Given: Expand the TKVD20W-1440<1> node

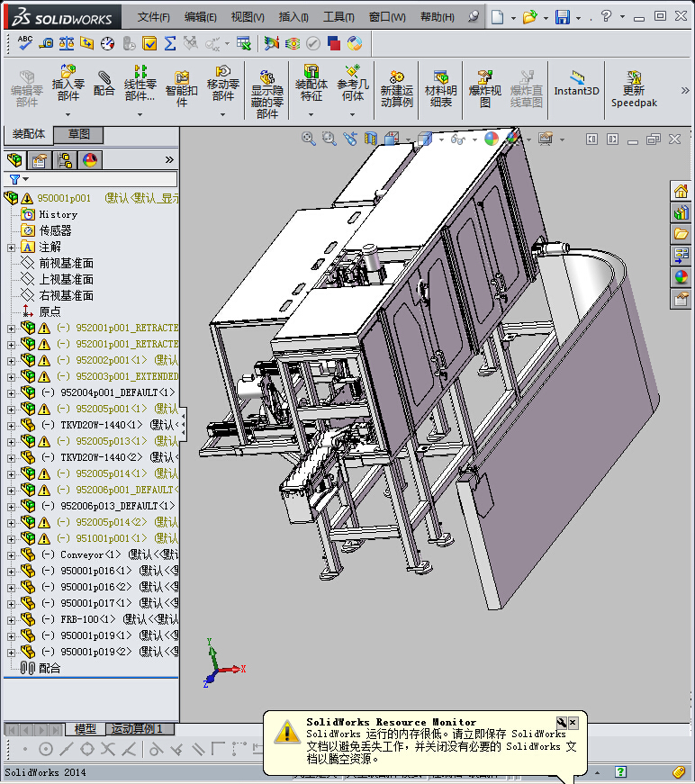Looking at the screenshot, I should point(11,426).
